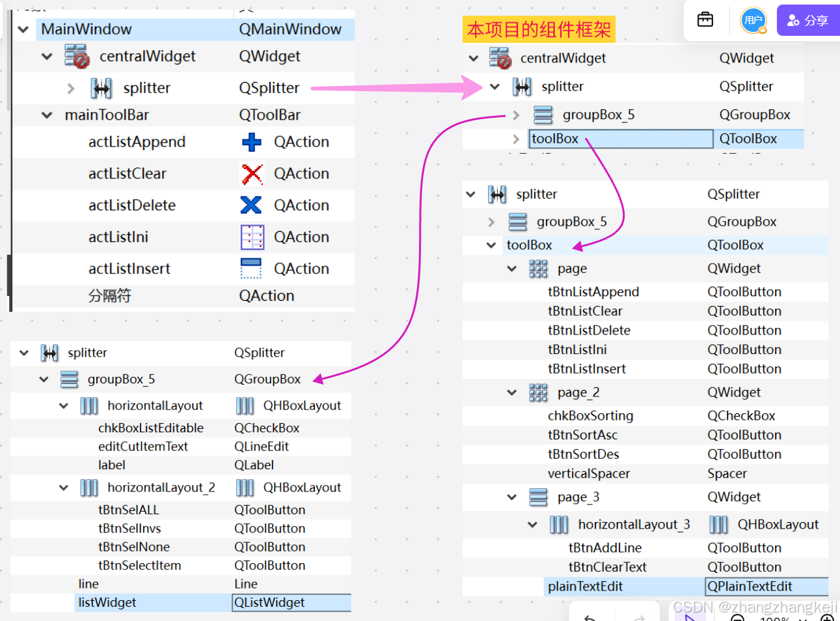Collapse the page node chevron
Screen dimensions: 840x621
click(x=512, y=269)
